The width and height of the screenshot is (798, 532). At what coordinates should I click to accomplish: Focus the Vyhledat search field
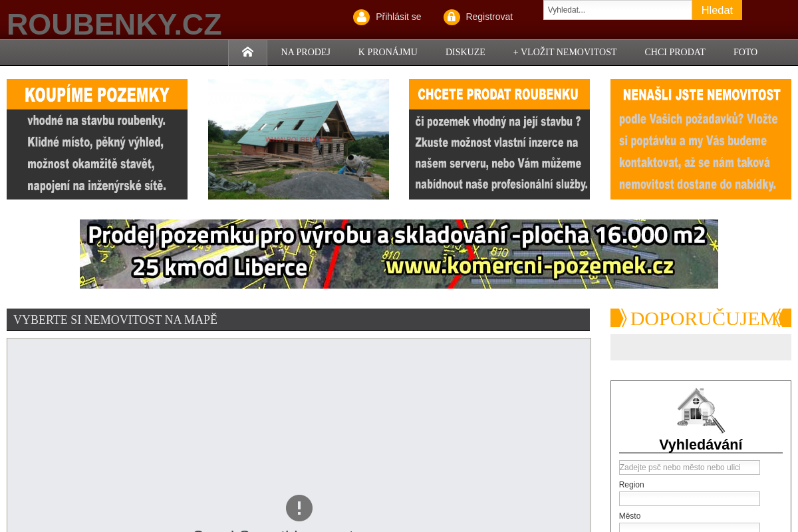(x=618, y=10)
